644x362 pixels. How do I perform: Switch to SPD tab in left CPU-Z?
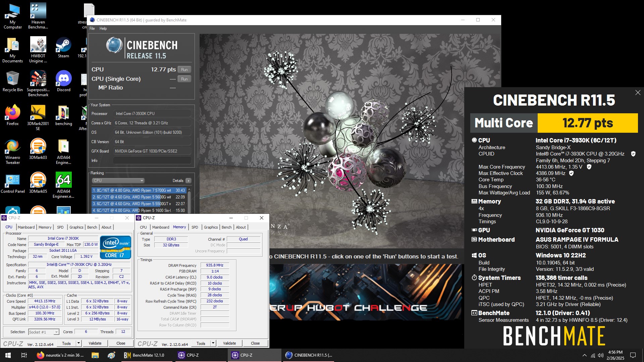tap(60, 227)
